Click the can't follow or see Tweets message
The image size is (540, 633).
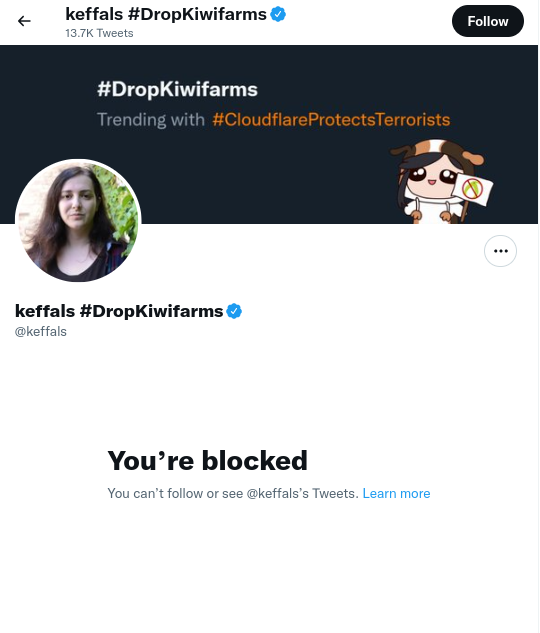pyautogui.click(x=233, y=493)
